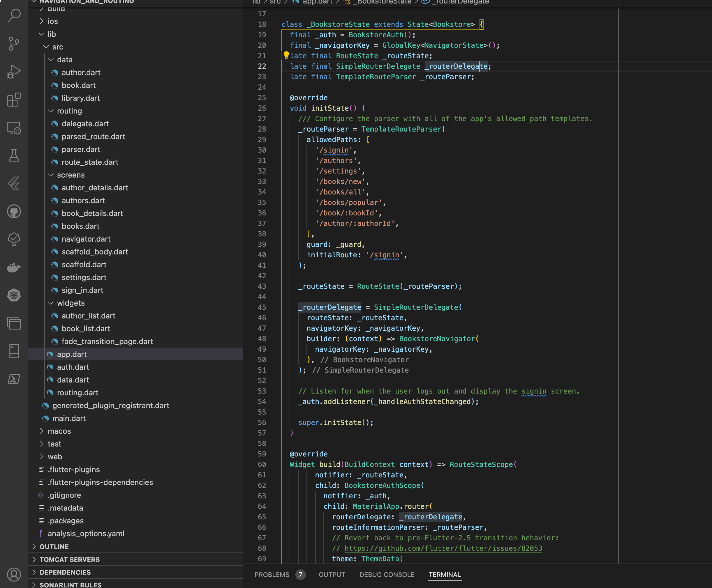Open routing.dart file

click(78, 393)
